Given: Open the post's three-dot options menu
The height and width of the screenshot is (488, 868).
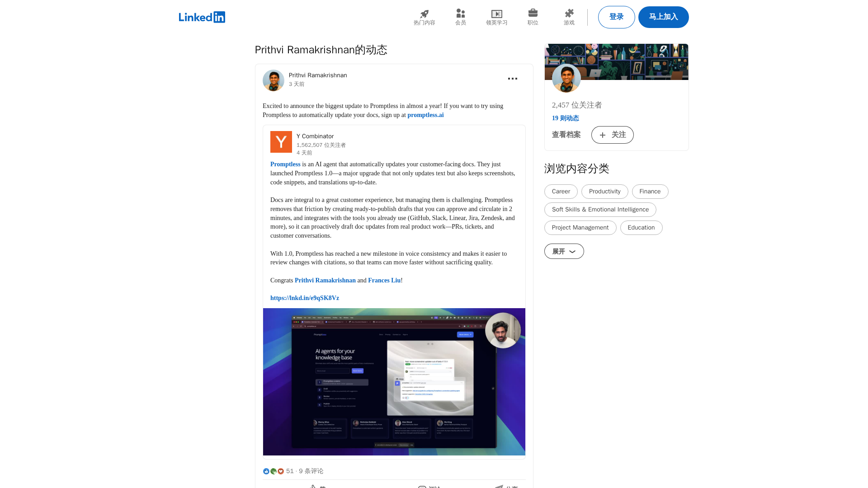Looking at the screenshot, I should 512,79.
